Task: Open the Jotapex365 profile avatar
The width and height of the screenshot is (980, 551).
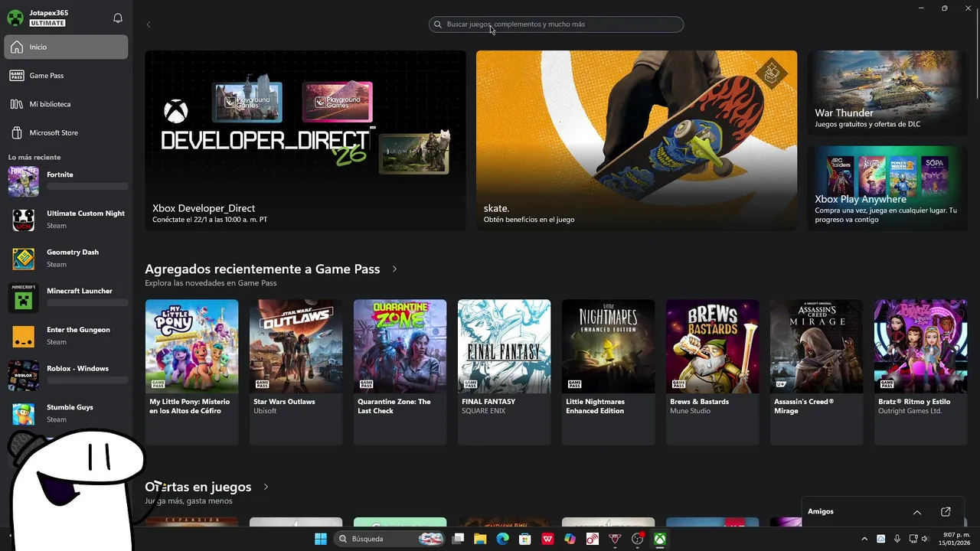Action: coord(15,18)
